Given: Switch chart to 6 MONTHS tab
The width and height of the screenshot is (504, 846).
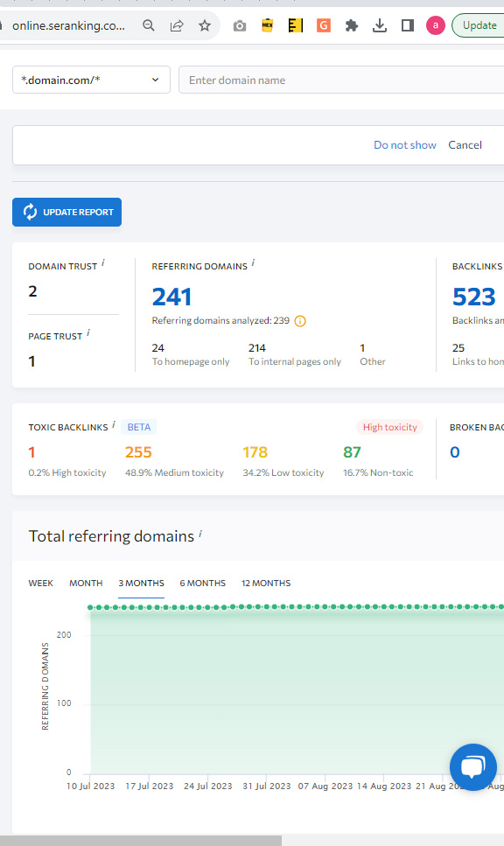Looking at the screenshot, I should coord(202,584).
